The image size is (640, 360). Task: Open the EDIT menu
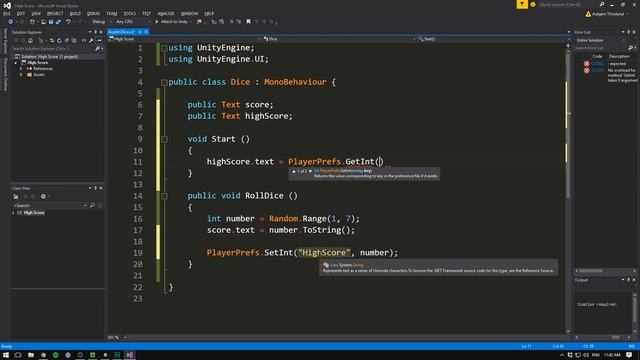point(21,13)
